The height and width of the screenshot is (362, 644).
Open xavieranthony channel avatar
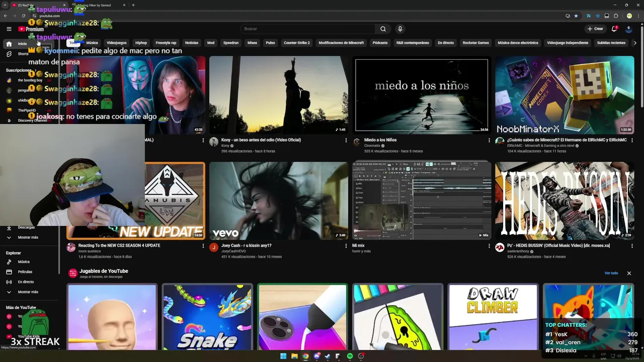[500, 247]
